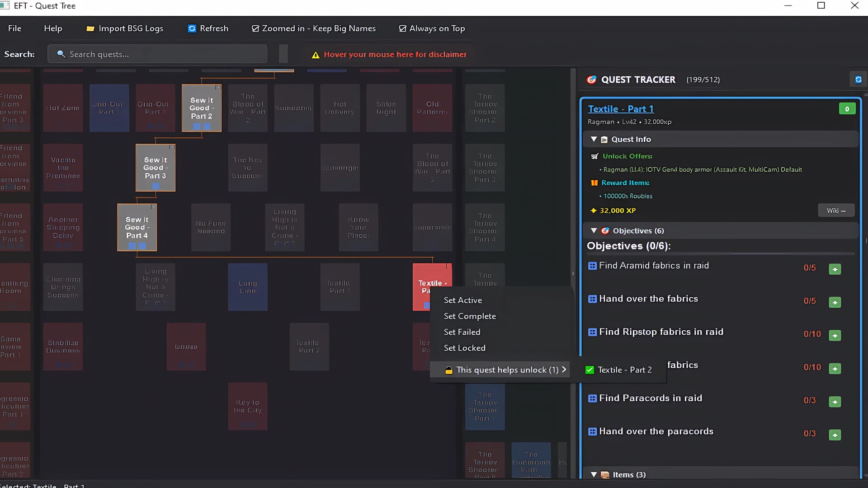Image resolution: width=868 pixels, height=488 pixels.
Task: Click the '100000x Roubles' reward text
Action: pos(628,196)
